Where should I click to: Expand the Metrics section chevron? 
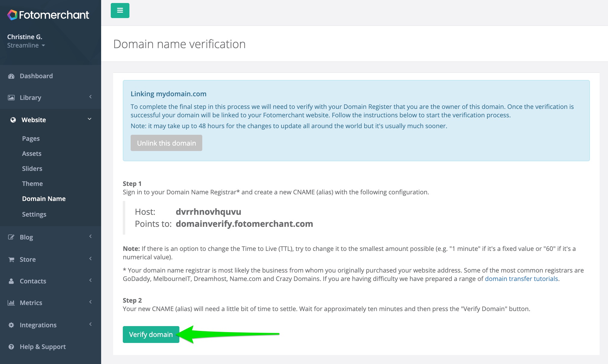(90, 302)
